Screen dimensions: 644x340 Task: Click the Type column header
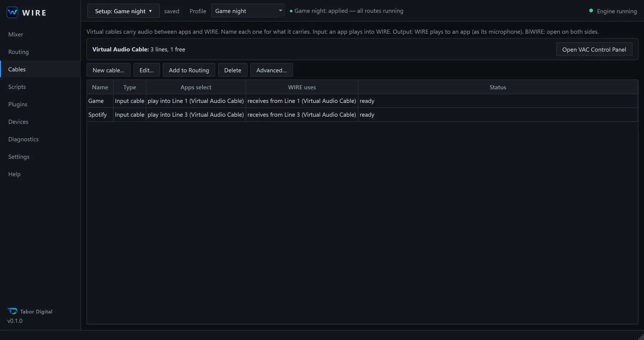[x=130, y=87]
